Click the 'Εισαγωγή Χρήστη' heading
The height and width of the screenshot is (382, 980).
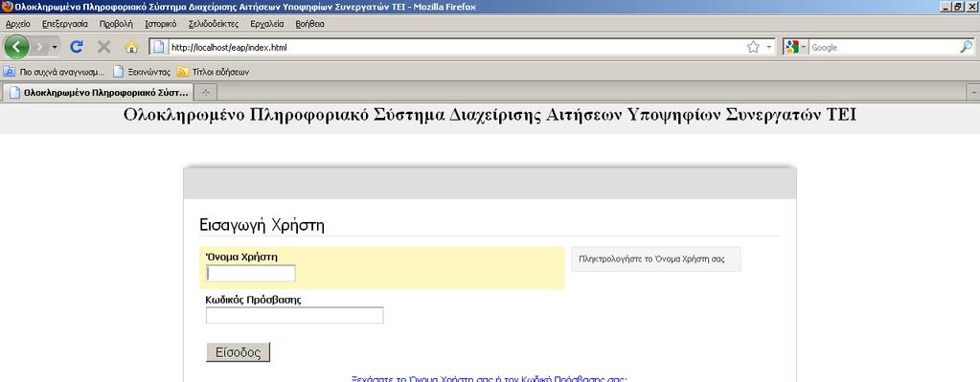pos(262,225)
